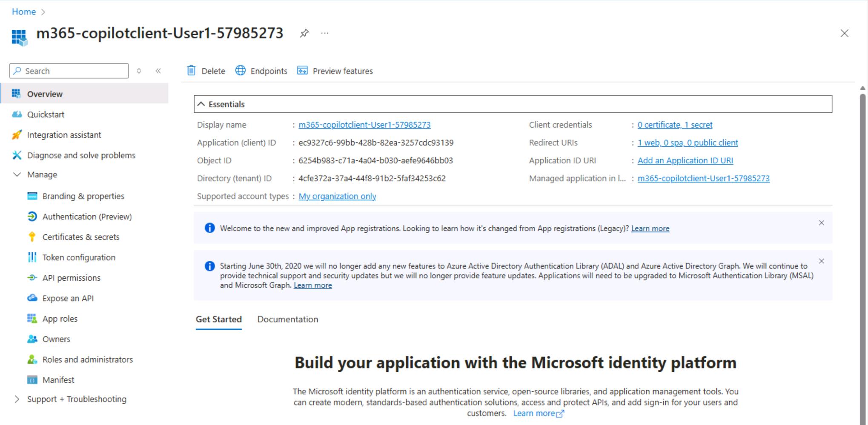This screenshot has width=868, height=425.
Task: Open Endpoints via the globe icon
Action: [241, 71]
